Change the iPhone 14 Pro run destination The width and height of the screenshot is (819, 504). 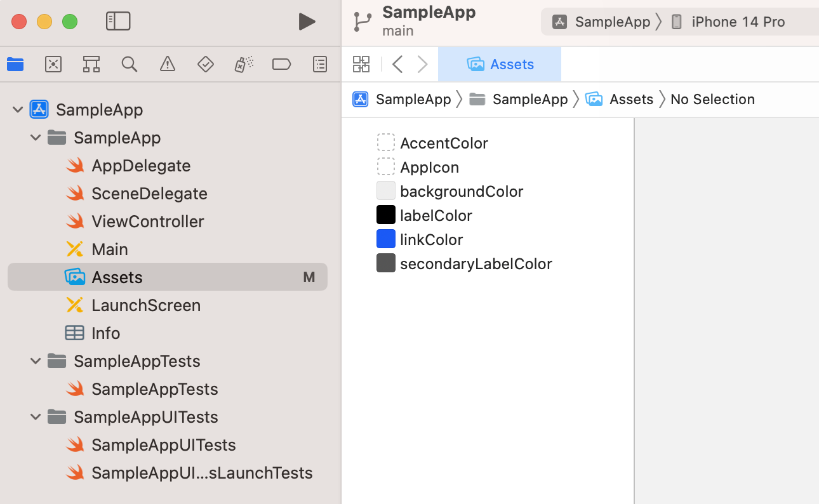[x=728, y=22]
